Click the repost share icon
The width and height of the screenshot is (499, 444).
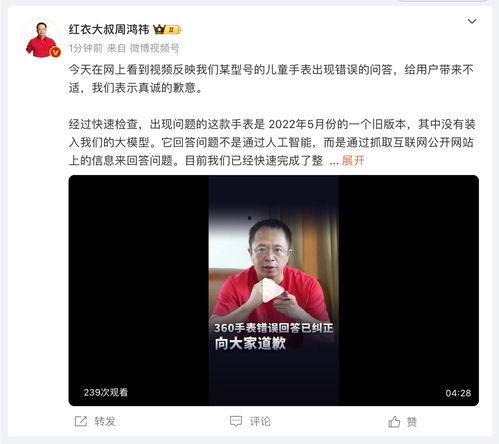click(81, 421)
